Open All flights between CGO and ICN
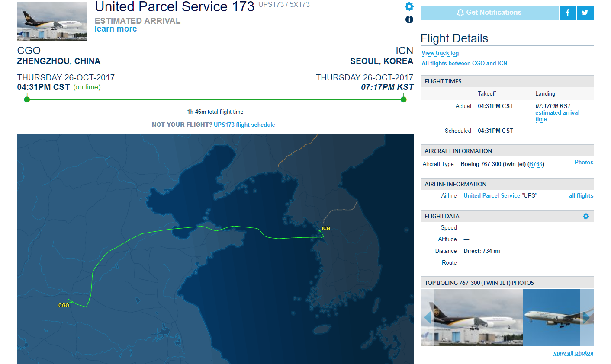 (x=464, y=63)
